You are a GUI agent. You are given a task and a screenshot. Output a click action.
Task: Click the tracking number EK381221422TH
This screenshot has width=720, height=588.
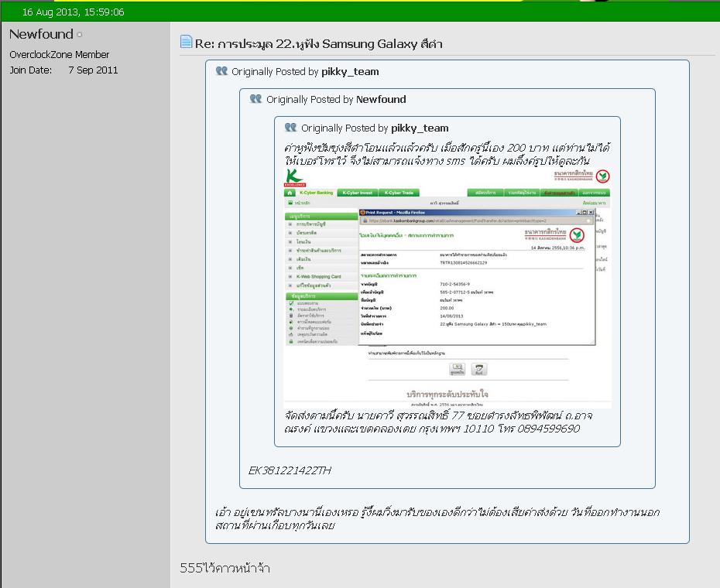coord(290,470)
